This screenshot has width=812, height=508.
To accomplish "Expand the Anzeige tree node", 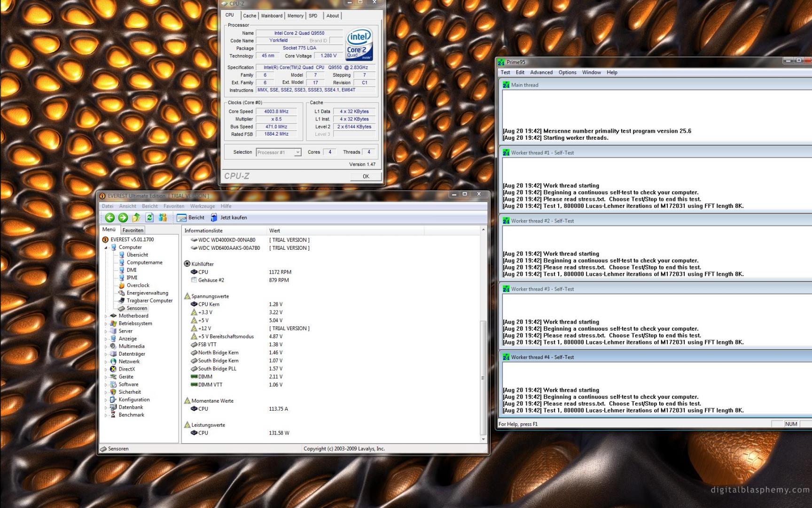I will [106, 339].
